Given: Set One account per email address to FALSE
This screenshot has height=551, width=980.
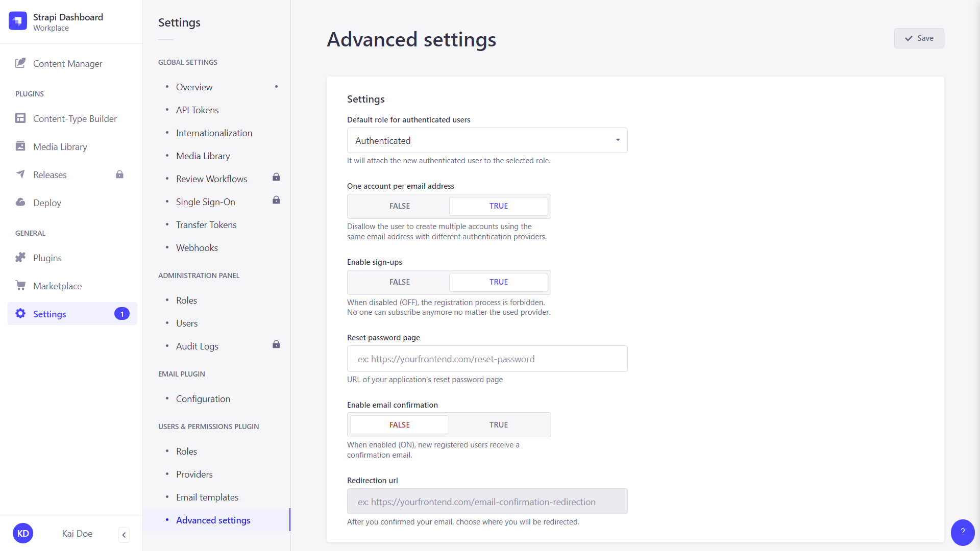Looking at the screenshot, I should click(x=399, y=206).
